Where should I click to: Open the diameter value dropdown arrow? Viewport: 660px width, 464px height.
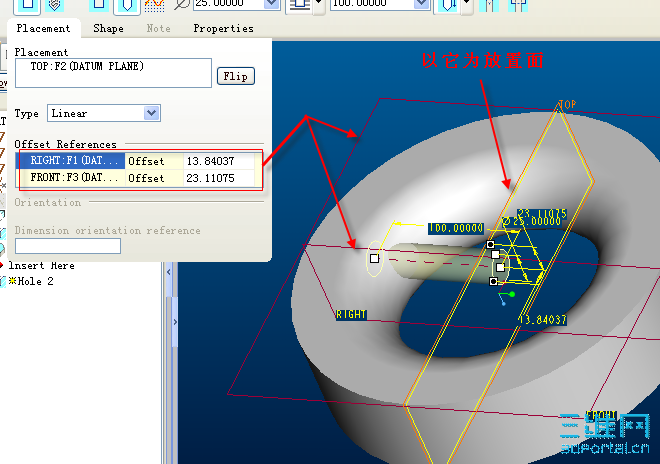(x=272, y=4)
